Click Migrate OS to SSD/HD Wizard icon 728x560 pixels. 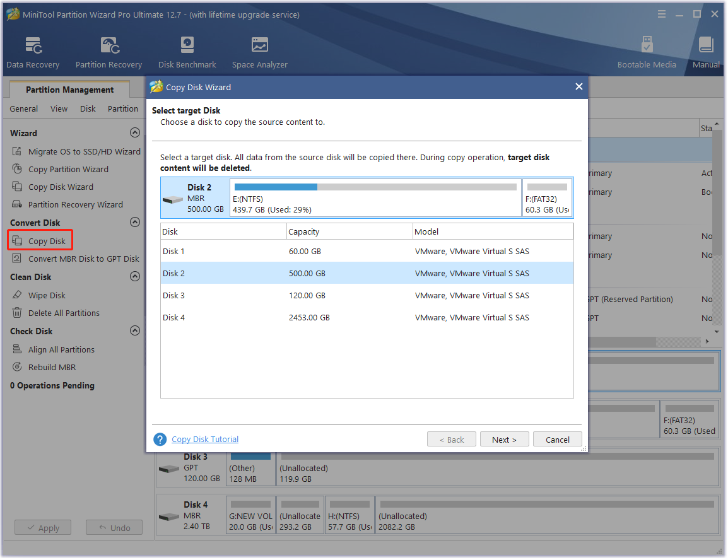tap(16, 151)
